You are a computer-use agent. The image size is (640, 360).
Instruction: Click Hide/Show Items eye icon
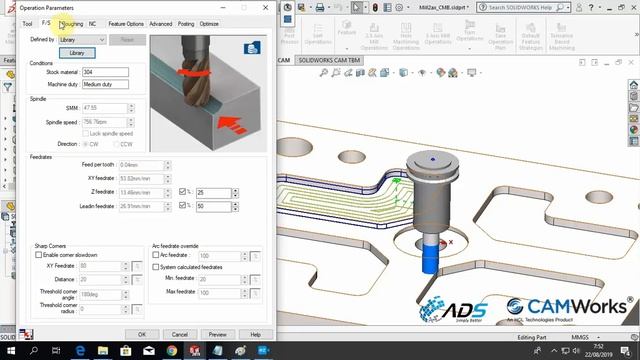(x=422, y=73)
